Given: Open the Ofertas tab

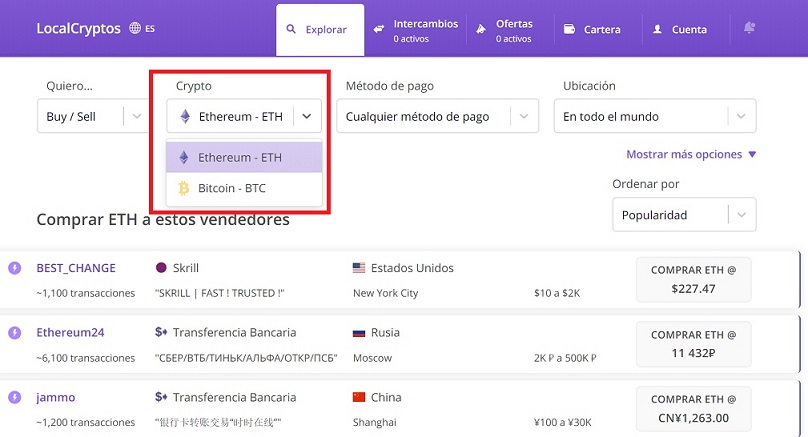Looking at the screenshot, I should [x=505, y=30].
